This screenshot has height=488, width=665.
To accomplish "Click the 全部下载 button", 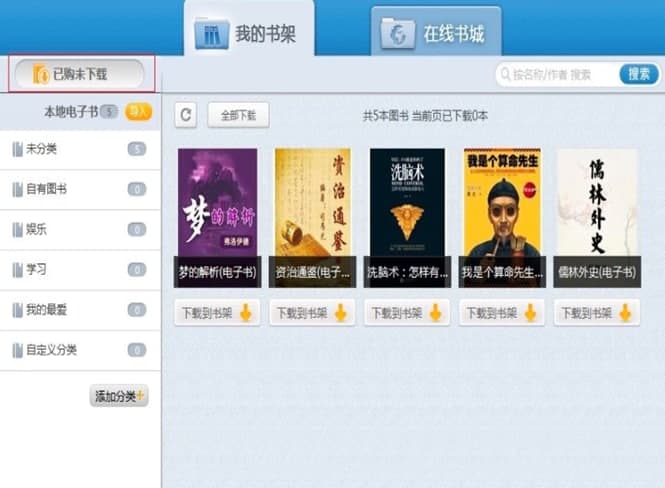I will click(x=238, y=115).
